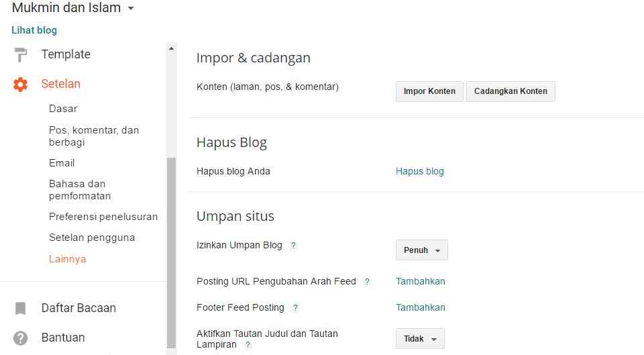Screen dimensions: 644x355
Task: Open Bahasa dan pemformatan settings
Action: click(x=80, y=190)
